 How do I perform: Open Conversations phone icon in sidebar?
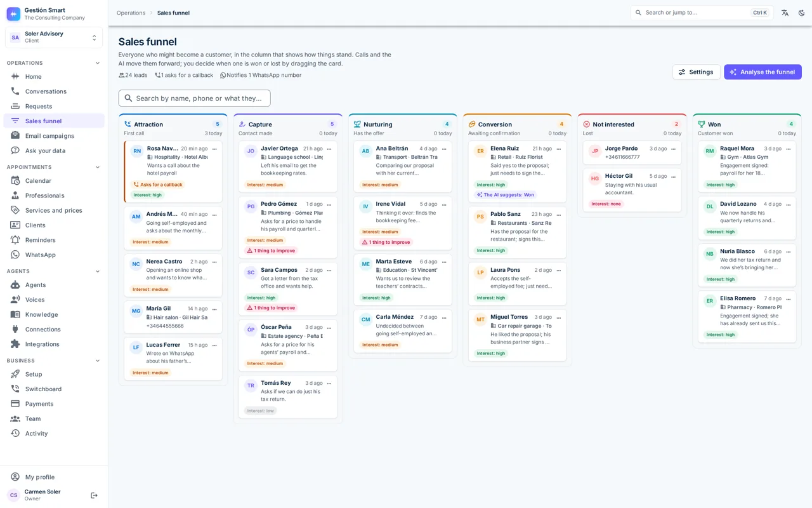coord(15,91)
